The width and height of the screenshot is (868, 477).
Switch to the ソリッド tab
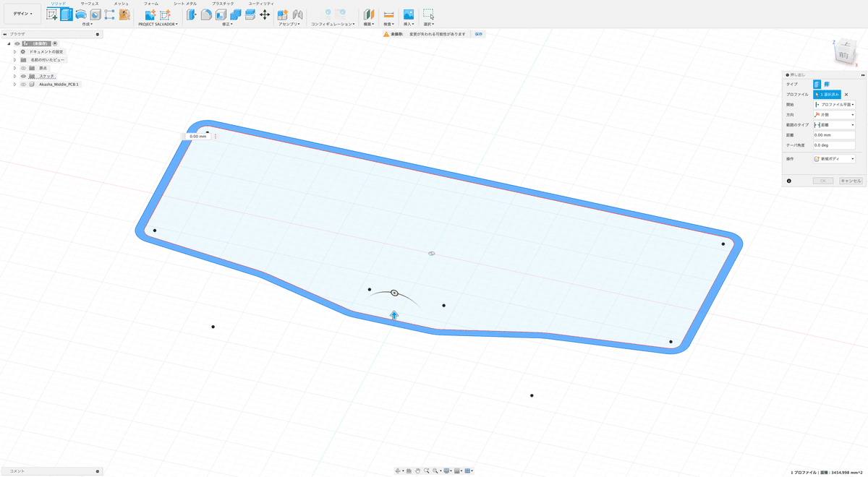click(x=58, y=4)
